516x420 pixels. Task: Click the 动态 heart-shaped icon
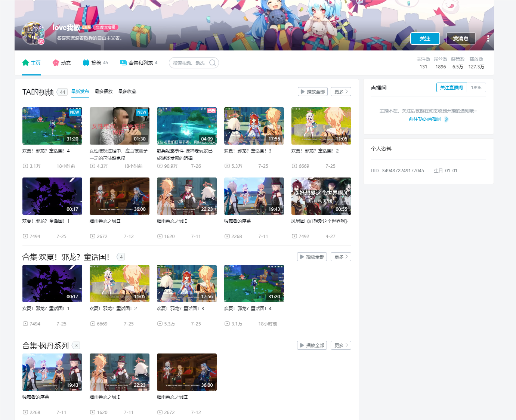pyautogui.click(x=55, y=62)
